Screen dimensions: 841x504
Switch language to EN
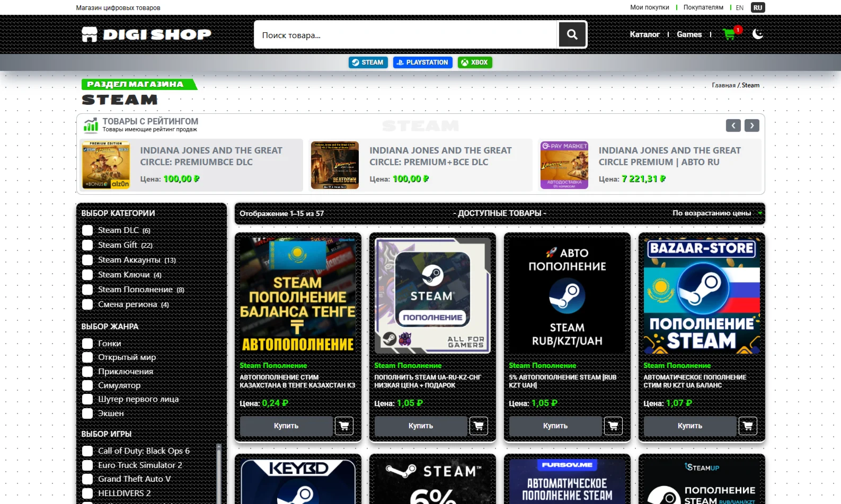tap(740, 7)
